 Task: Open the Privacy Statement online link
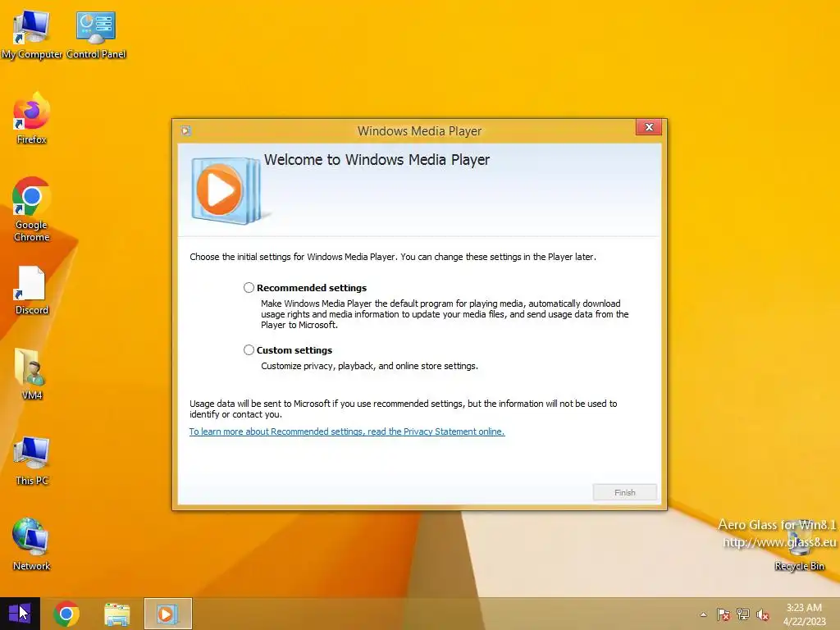click(347, 431)
